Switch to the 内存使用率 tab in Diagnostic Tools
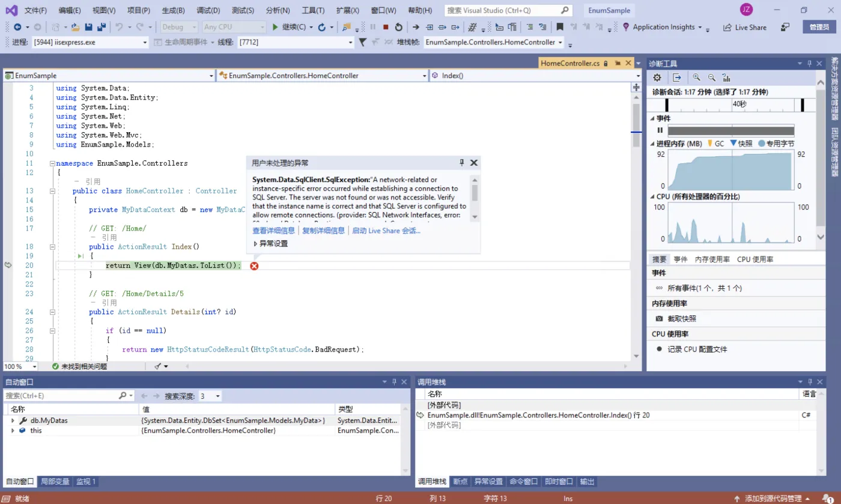 tap(712, 259)
